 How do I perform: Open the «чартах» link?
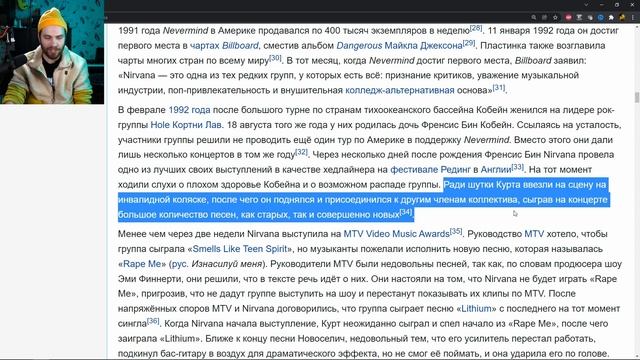tap(204, 46)
